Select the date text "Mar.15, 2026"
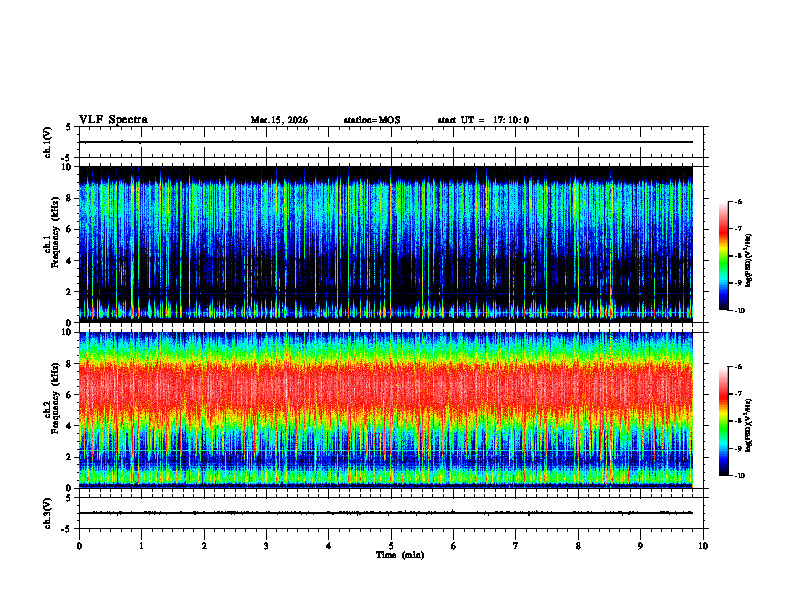 (279, 120)
